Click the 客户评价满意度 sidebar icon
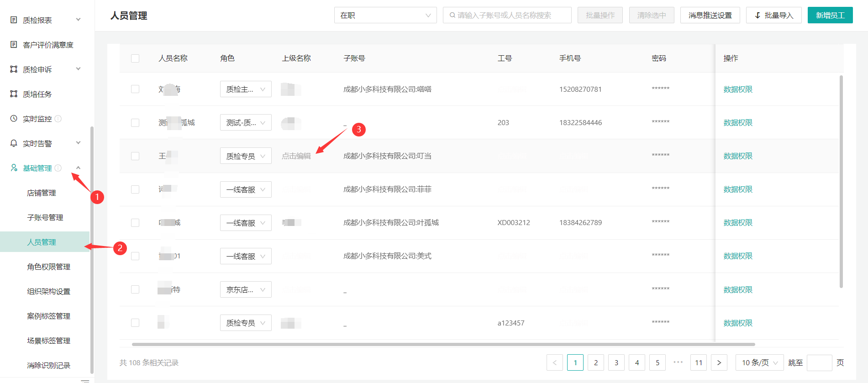This screenshot has width=868, height=383. click(14, 45)
